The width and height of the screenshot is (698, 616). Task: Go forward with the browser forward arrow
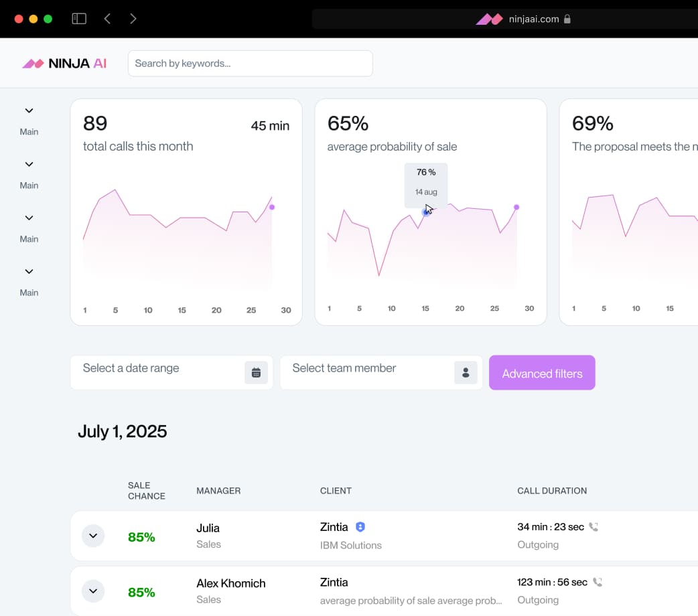[133, 19]
